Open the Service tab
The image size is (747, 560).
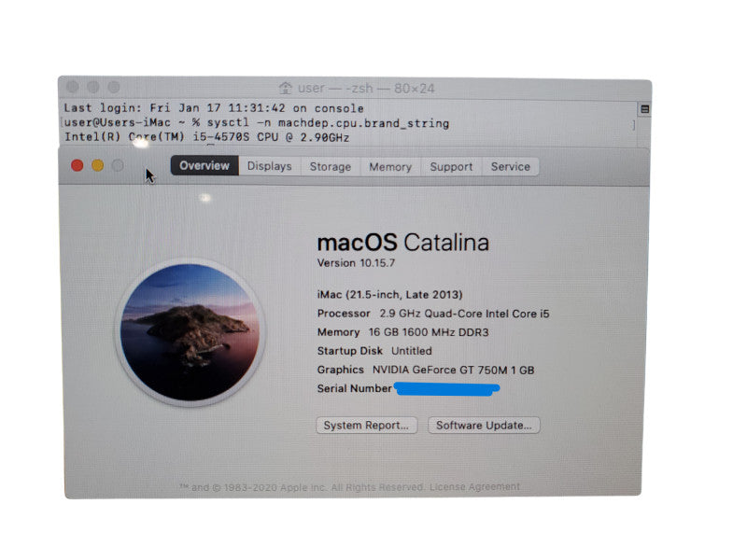click(x=510, y=167)
